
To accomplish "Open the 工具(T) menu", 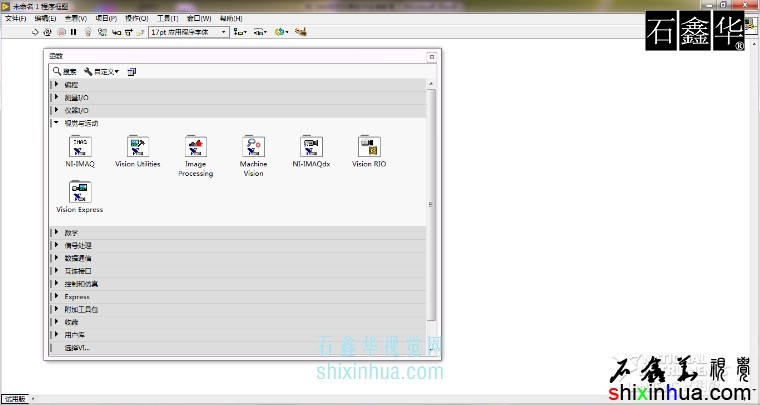I will (x=167, y=18).
